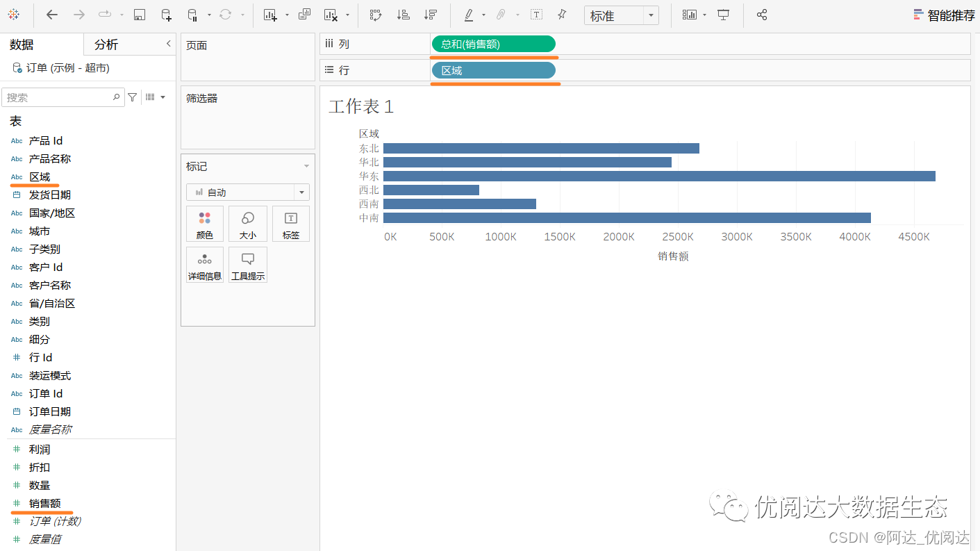Save the workbook with the floppy icon
This screenshot has width=980, height=551.
click(139, 15)
